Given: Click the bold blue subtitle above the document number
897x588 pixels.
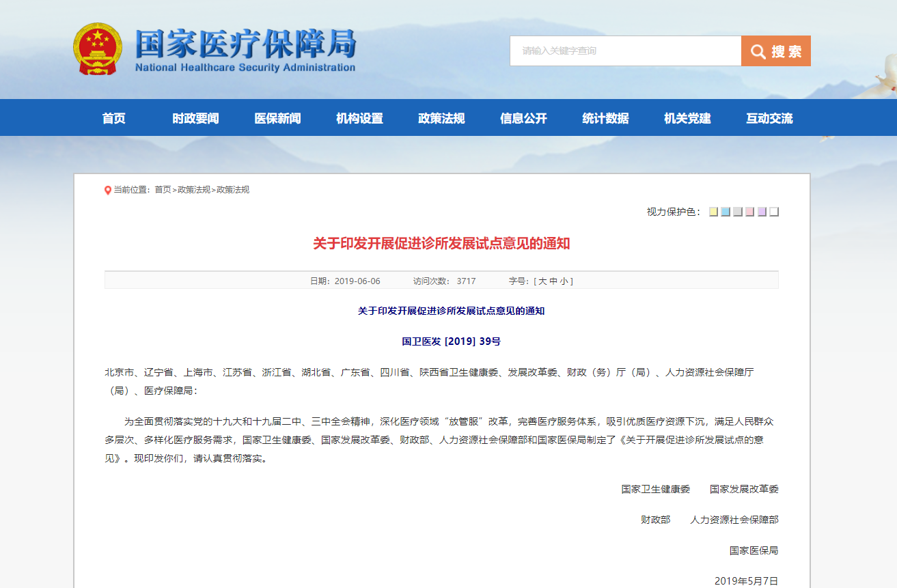Looking at the screenshot, I should pos(451,311).
